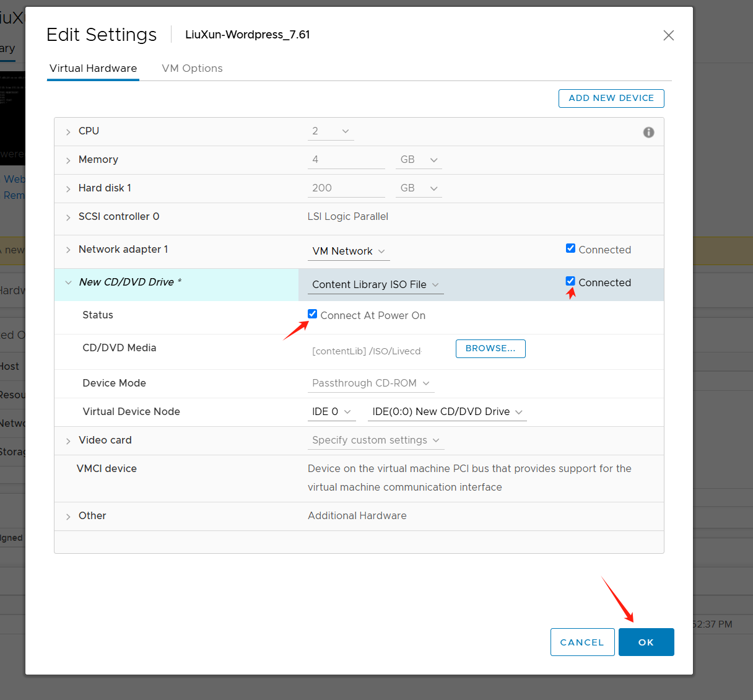
Task: Expand the CPU row
Action: (x=68, y=132)
